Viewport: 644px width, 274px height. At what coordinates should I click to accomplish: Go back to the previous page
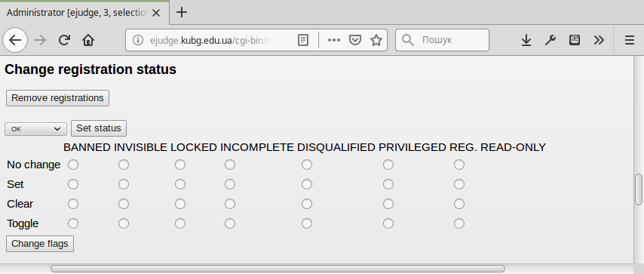tap(15, 40)
